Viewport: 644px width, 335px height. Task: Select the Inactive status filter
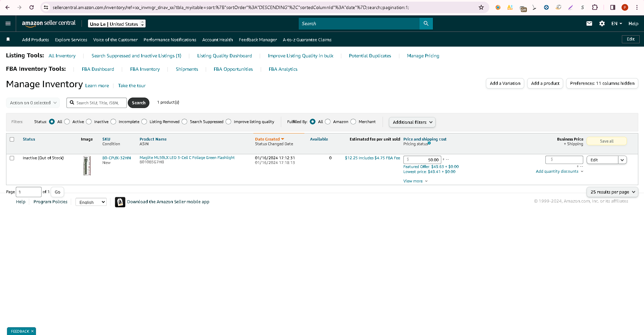(x=89, y=122)
